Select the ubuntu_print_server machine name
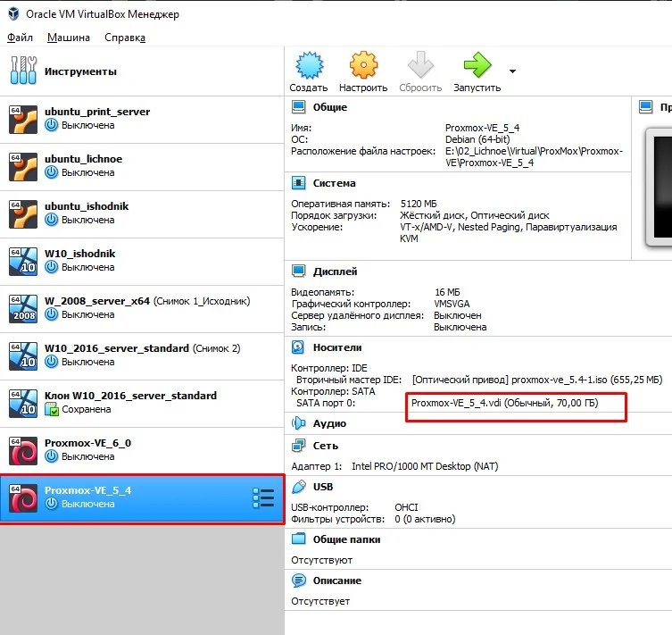Image resolution: width=672 pixels, height=635 pixels. click(97, 112)
